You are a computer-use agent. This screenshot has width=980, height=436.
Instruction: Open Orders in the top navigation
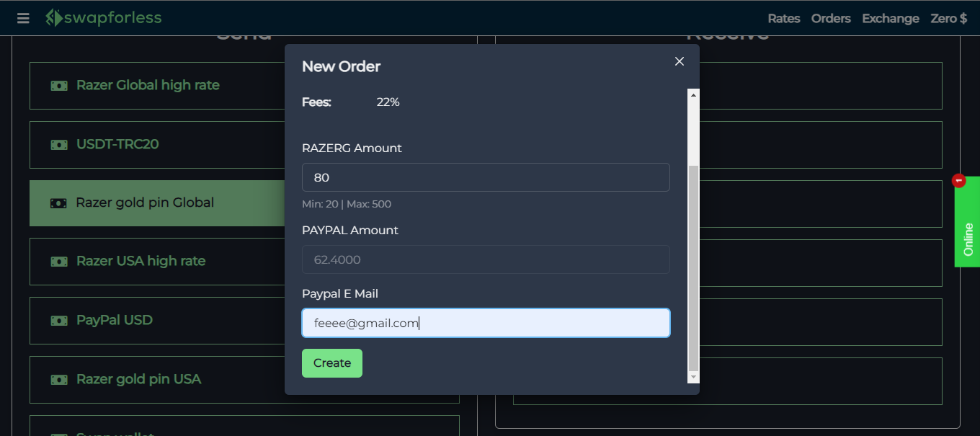[831, 19]
